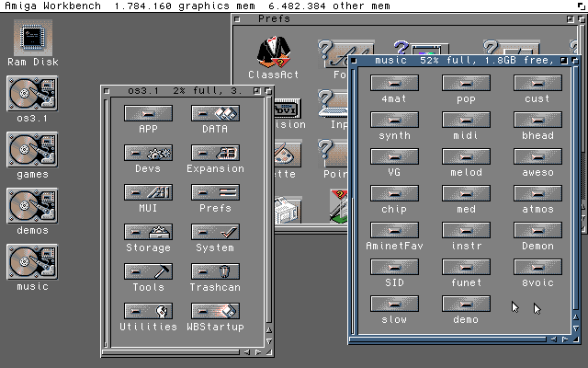
Task: Select the os3.1 hard drive icon on desktop
Action: pyautogui.click(x=32, y=94)
